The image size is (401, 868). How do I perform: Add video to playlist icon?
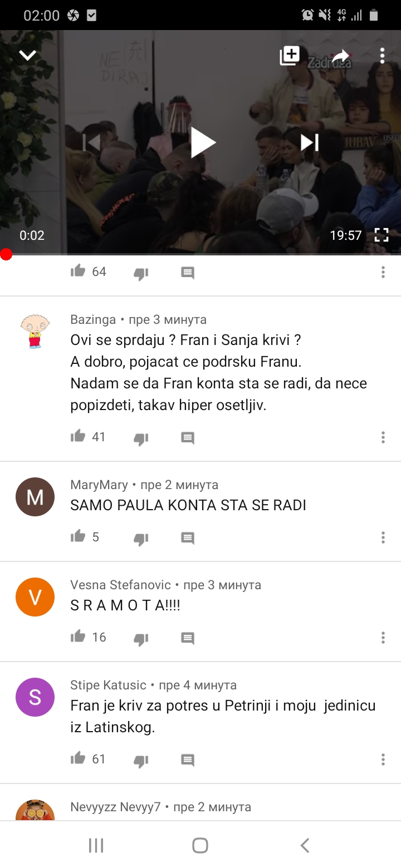290,56
